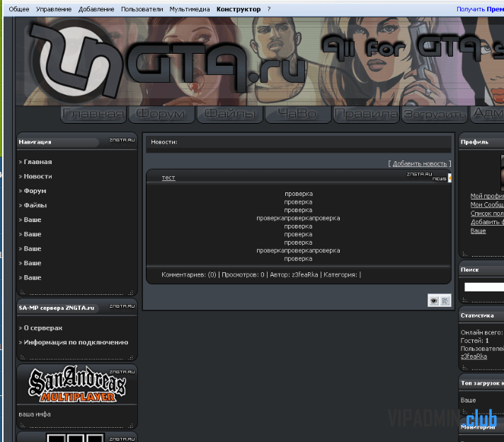Open Список пользователей link in Профиль
Viewport: 504px width, 442px height.
487,214
